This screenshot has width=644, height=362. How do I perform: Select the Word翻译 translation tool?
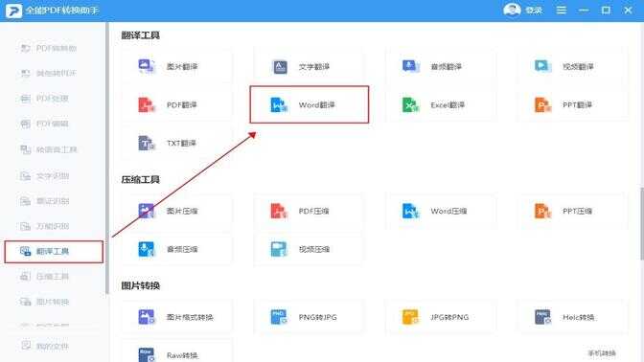click(x=310, y=104)
